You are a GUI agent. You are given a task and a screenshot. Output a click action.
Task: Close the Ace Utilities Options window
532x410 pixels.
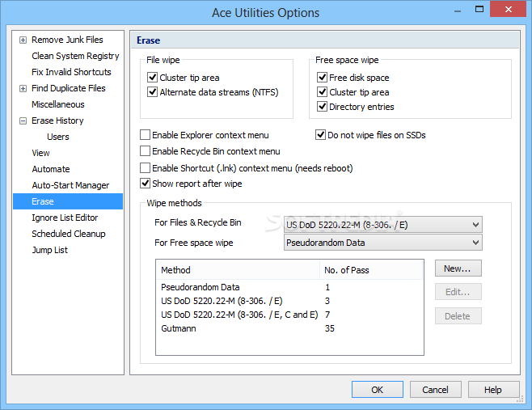[x=508, y=9]
